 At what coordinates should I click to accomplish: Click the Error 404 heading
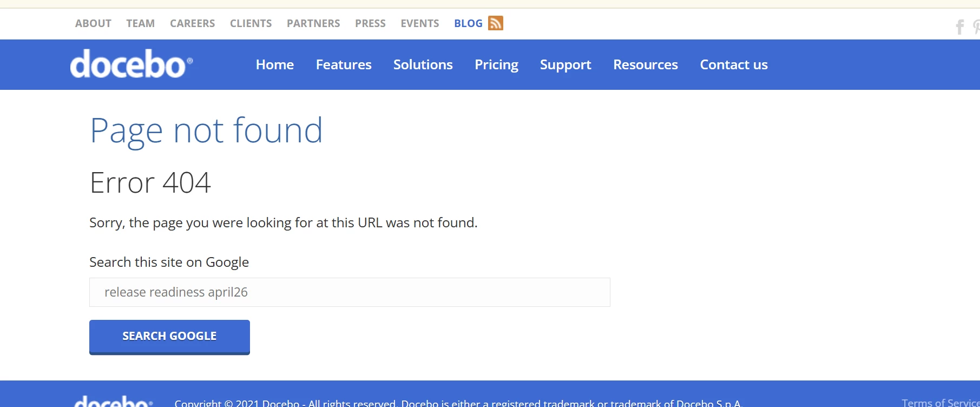[x=150, y=182]
